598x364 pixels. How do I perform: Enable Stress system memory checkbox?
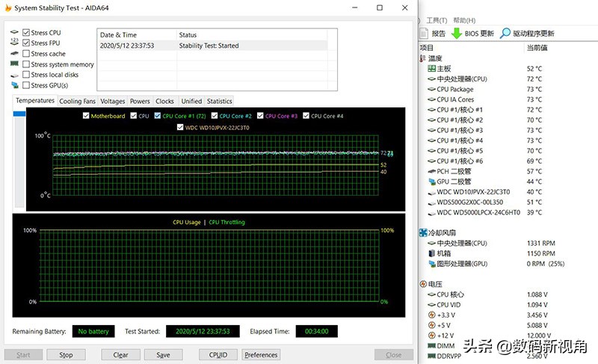pos(26,64)
